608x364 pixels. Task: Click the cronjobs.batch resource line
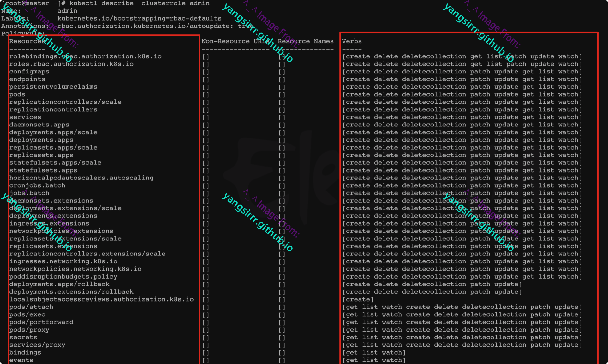(37, 185)
